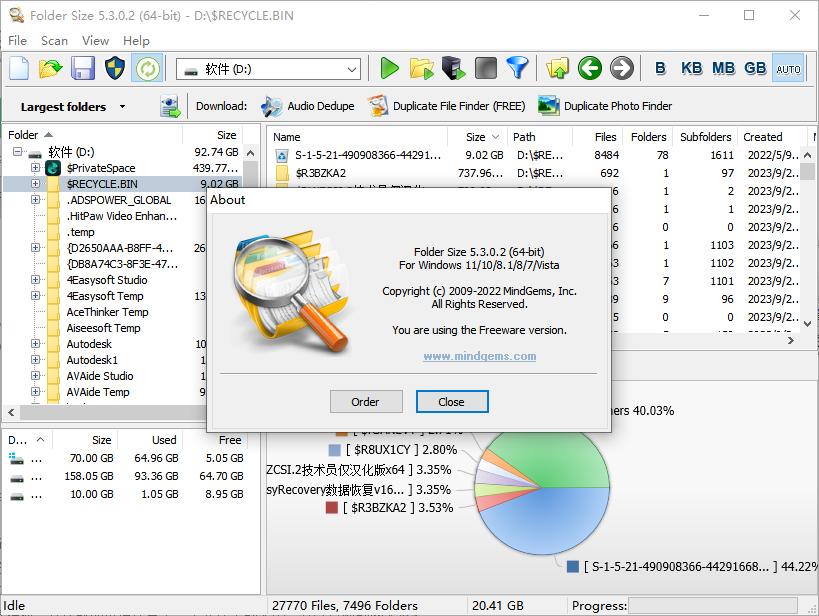Open the www.mindgems.com link
Viewport: 819px width, 616px height.
point(479,356)
